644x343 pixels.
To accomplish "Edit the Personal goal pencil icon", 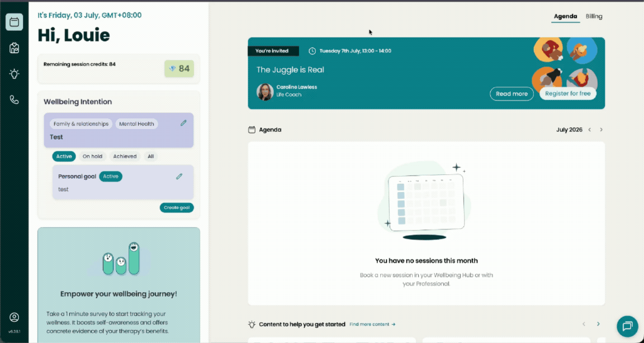I will click(x=179, y=177).
